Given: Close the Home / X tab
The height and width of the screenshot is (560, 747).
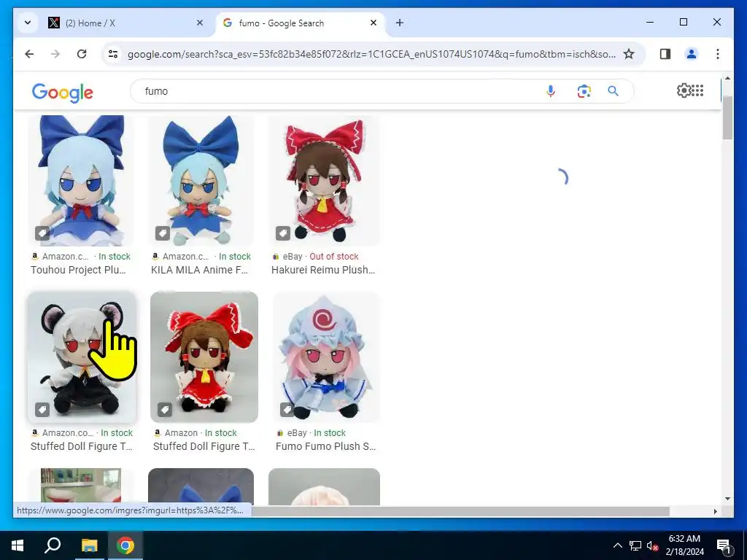Looking at the screenshot, I should point(200,23).
